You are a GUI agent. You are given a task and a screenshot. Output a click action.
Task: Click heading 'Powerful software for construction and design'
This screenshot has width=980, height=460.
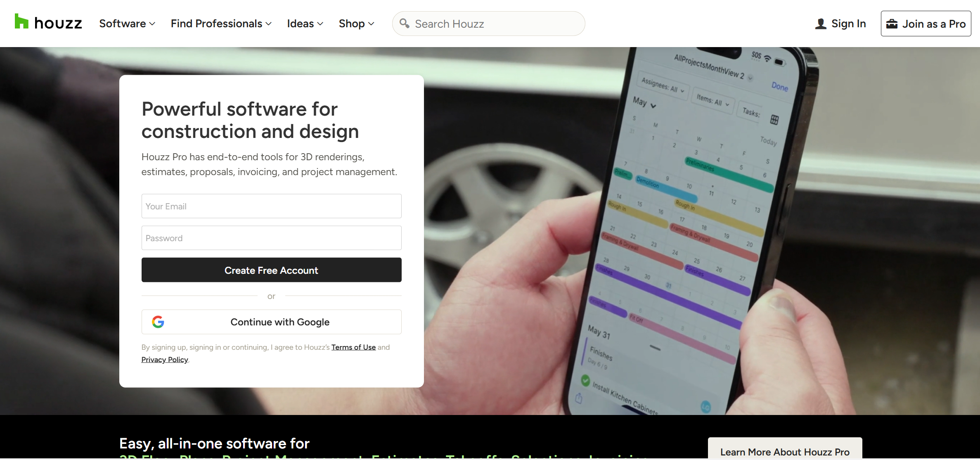[250, 120]
